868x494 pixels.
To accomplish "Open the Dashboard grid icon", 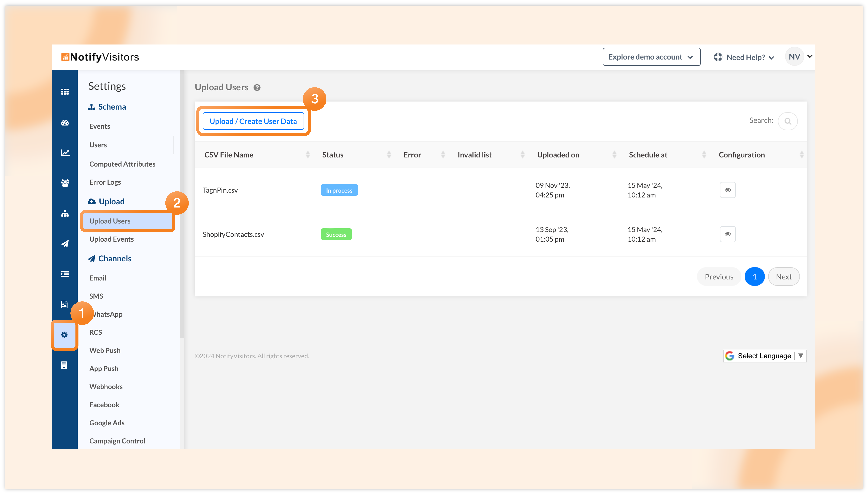I will click(x=65, y=91).
